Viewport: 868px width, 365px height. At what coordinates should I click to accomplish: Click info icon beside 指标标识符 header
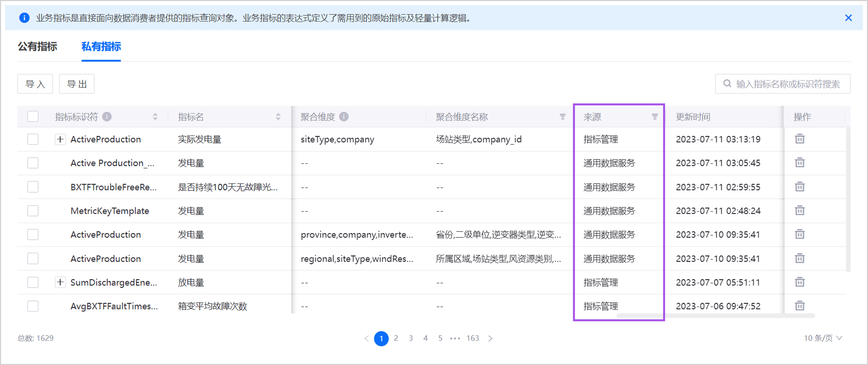(107, 117)
